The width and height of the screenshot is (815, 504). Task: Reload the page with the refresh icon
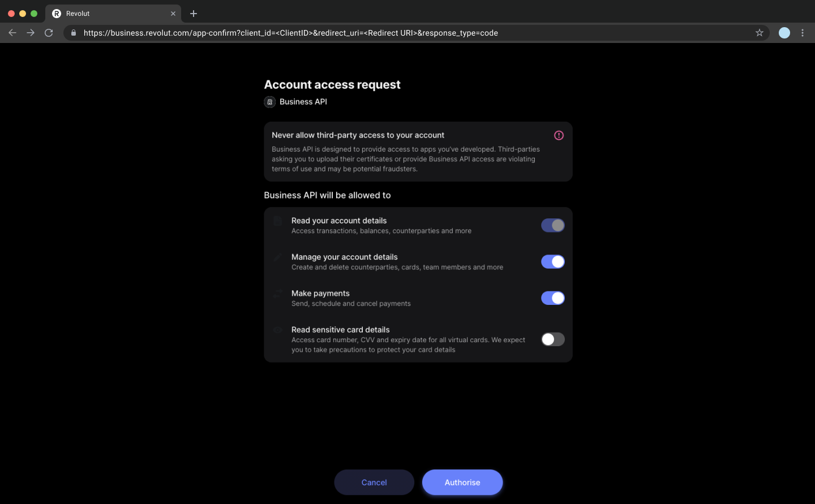point(49,33)
